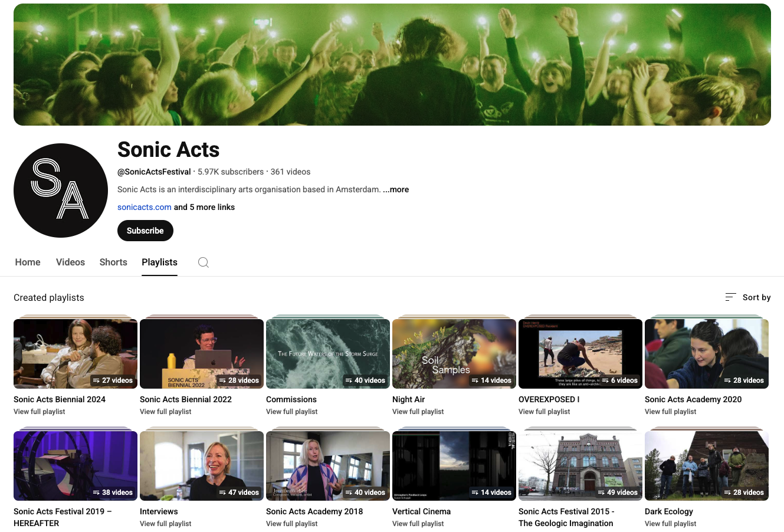Click the 14 videos badge on Vertical Cinema
This screenshot has height=532, width=784.
(x=491, y=492)
